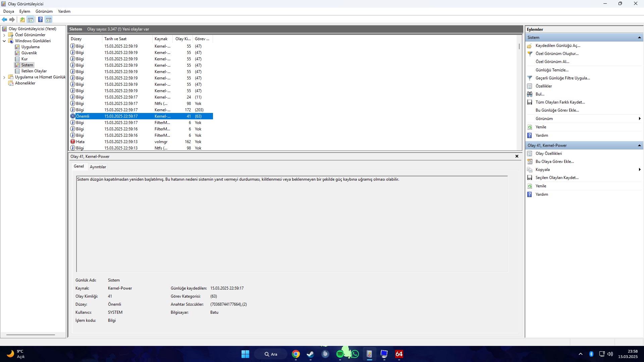Open the Güvenlik log in tree
The image size is (644, 362).
29,53
